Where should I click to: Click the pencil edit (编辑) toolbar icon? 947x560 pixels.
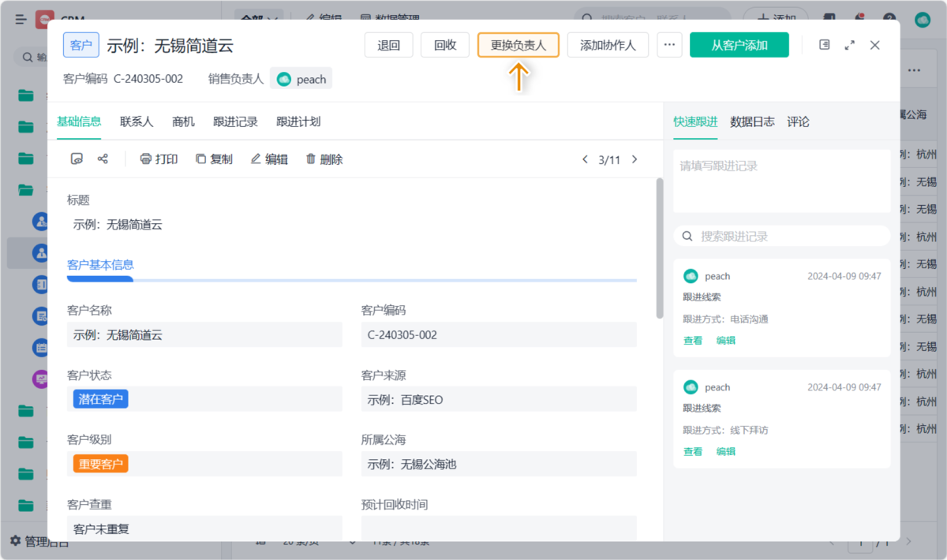pos(256,159)
